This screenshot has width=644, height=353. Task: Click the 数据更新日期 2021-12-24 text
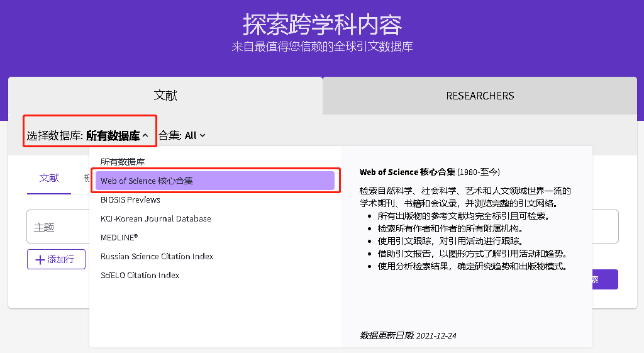pyautogui.click(x=408, y=336)
